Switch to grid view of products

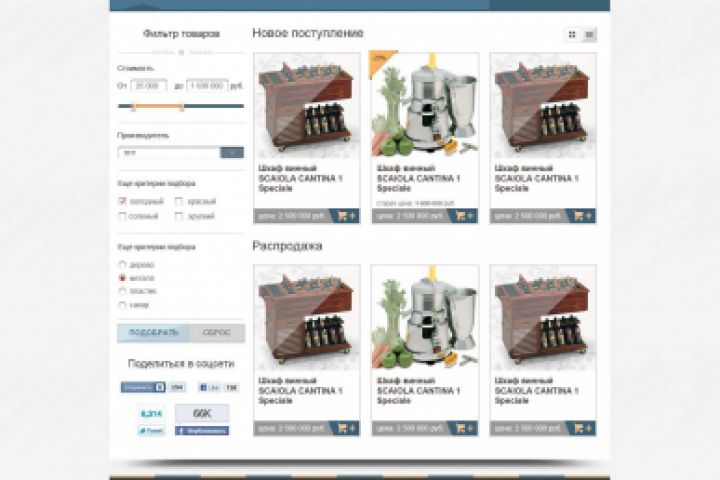point(572,34)
